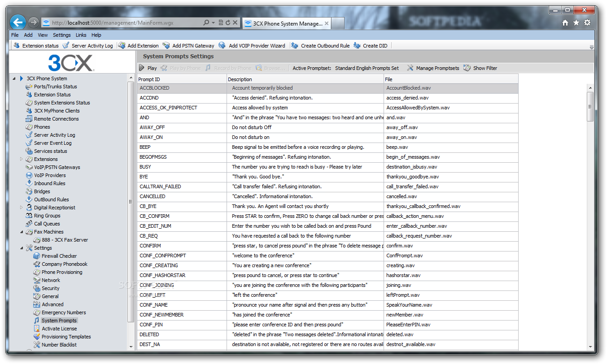The height and width of the screenshot is (364, 607).
Task: Click the localhost address bar
Action: (x=121, y=22)
